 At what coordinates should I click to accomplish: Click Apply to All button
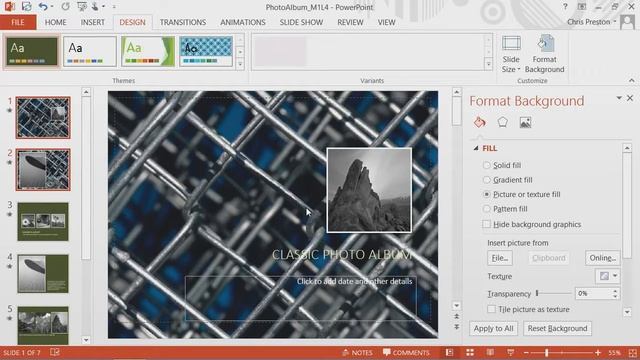(x=493, y=329)
